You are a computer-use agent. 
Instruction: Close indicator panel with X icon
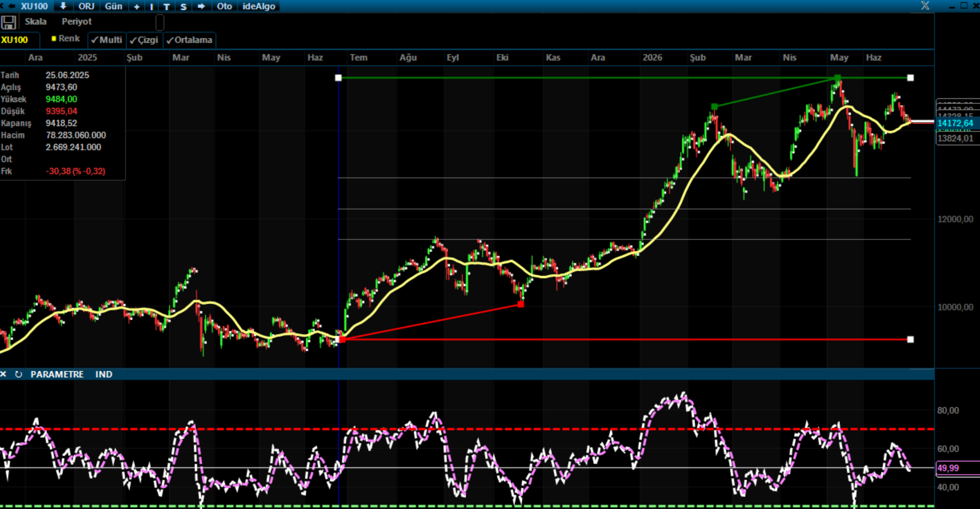pyautogui.click(x=3, y=374)
